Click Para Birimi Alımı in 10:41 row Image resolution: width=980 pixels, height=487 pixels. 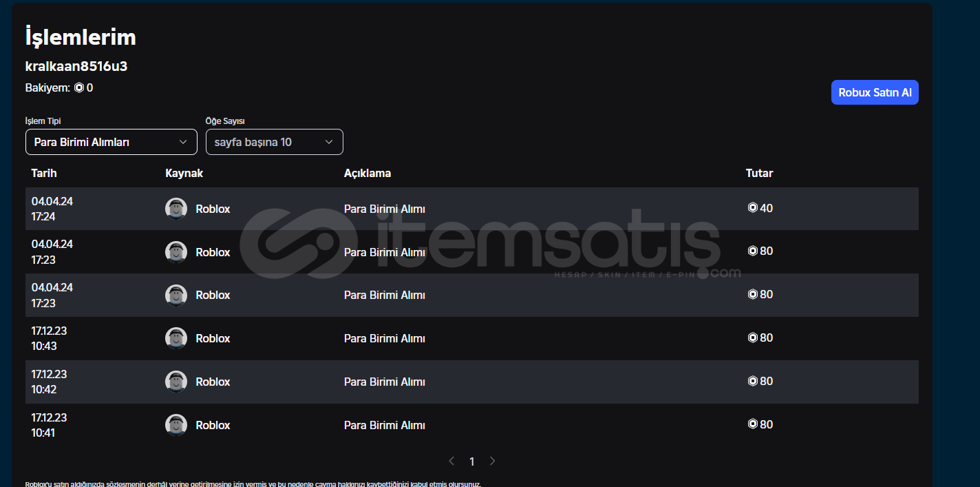385,425
